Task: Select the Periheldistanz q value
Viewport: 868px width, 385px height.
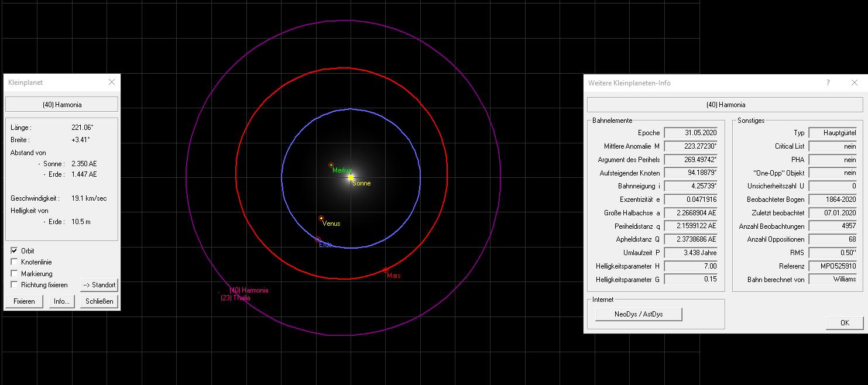Action: pos(691,226)
